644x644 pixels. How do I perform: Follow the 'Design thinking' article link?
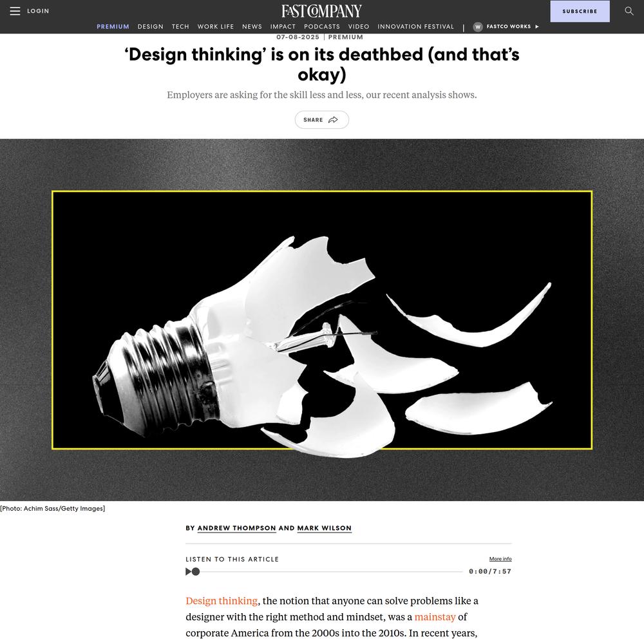[222, 601]
